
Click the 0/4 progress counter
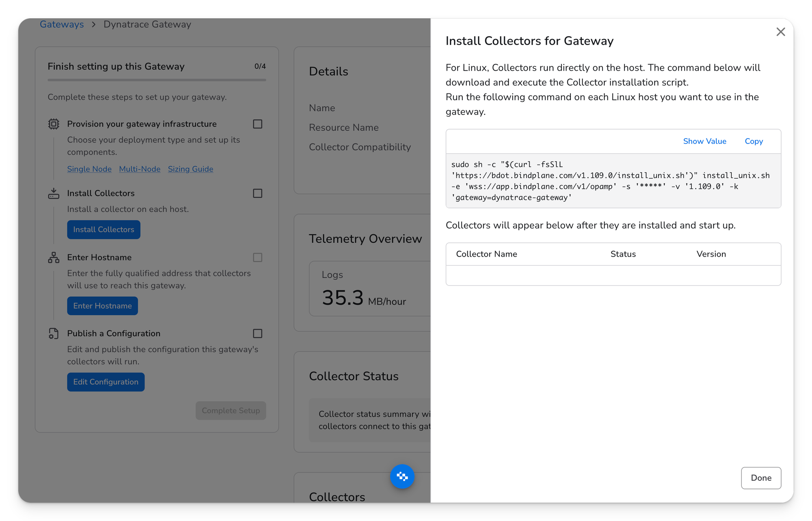coord(260,66)
